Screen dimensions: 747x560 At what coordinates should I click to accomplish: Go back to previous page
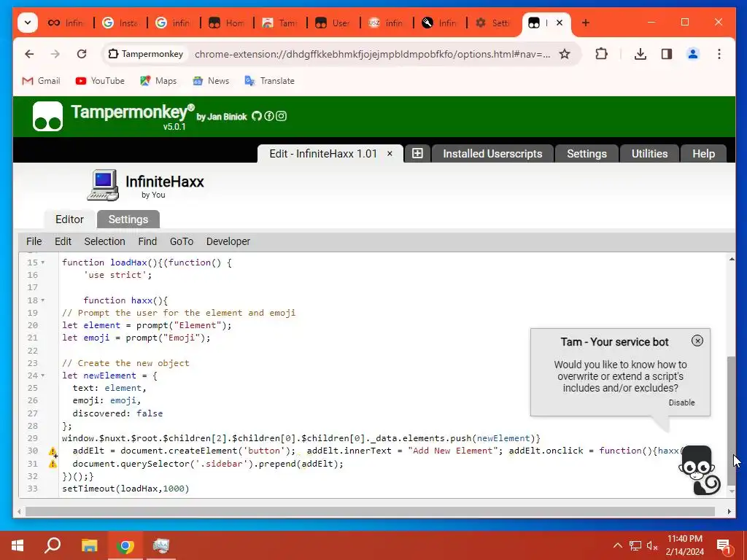coord(29,54)
